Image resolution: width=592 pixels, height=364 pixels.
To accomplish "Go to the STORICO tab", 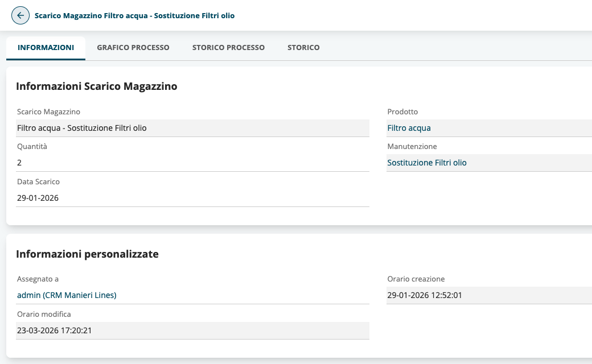I will point(303,48).
